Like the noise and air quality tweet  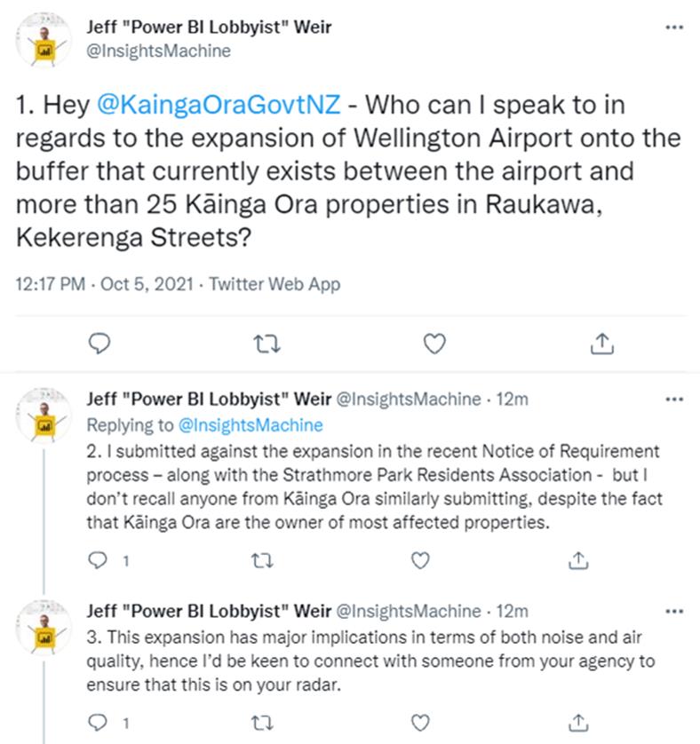tap(422, 721)
